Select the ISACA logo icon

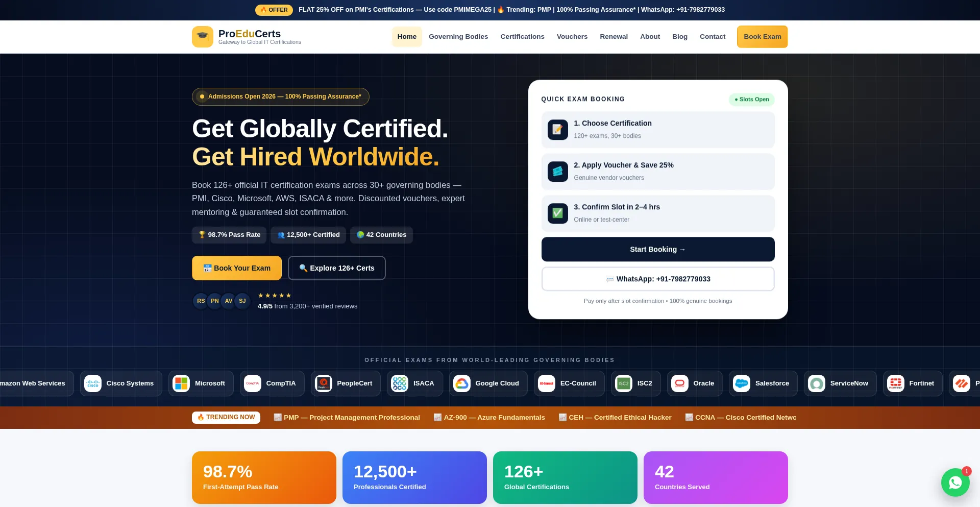[x=400, y=383]
